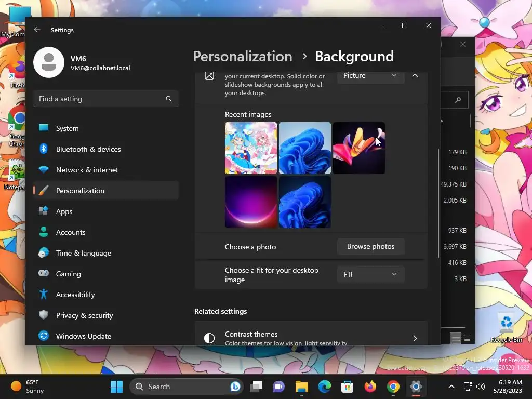Show hidden system tray icons

click(x=451, y=387)
